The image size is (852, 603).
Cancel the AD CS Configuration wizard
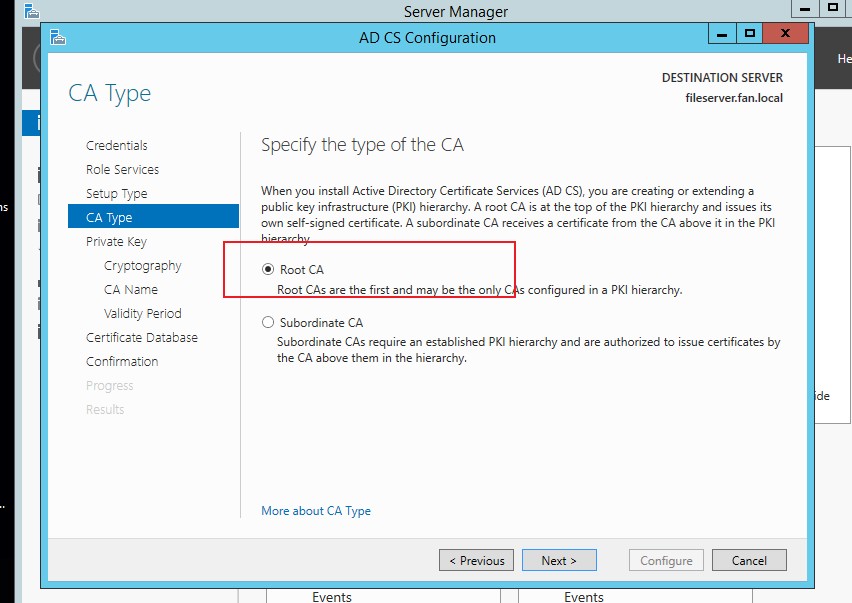pos(749,560)
